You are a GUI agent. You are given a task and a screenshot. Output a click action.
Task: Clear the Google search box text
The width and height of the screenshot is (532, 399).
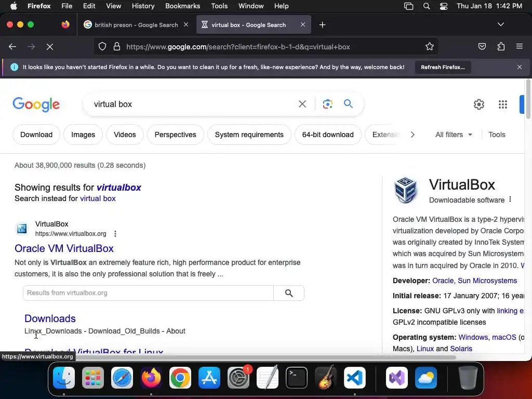(x=302, y=104)
